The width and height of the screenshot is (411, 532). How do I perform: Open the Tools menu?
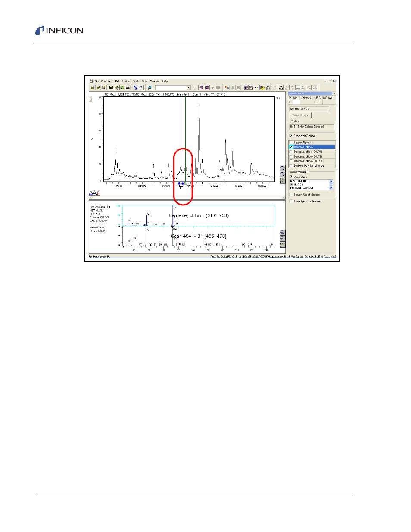pos(136,81)
